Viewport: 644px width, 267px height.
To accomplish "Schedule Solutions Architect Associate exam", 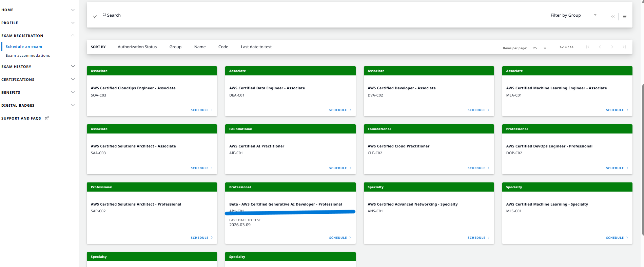I will pyautogui.click(x=201, y=168).
